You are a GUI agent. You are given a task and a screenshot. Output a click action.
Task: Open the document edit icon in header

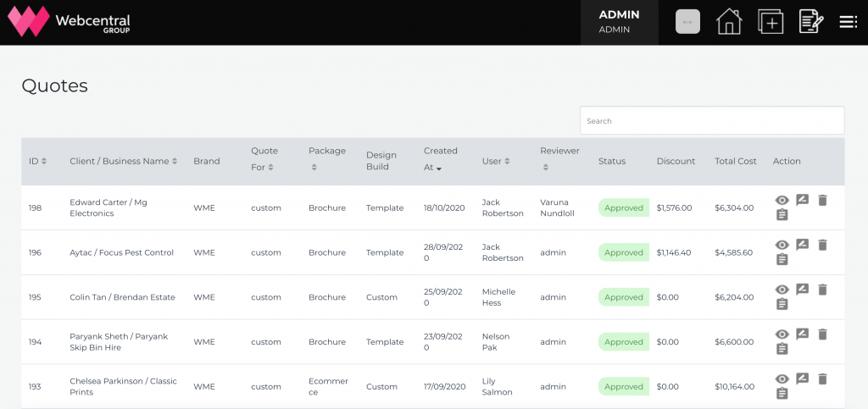(x=811, y=22)
